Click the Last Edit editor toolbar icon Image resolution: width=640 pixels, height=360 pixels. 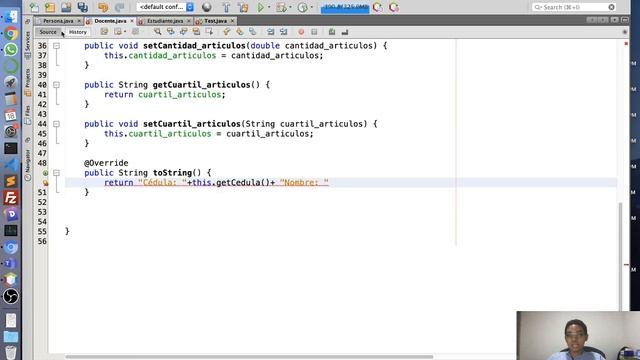(104, 32)
